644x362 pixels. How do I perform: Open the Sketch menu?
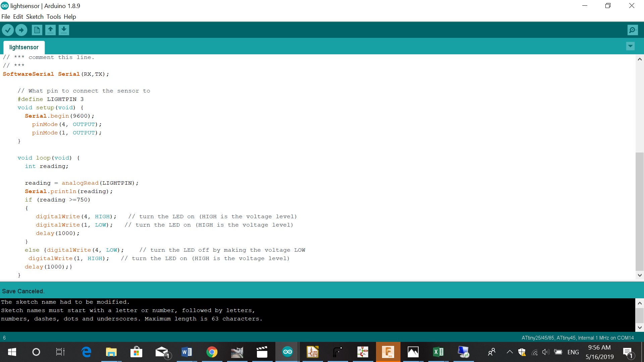pyautogui.click(x=35, y=17)
